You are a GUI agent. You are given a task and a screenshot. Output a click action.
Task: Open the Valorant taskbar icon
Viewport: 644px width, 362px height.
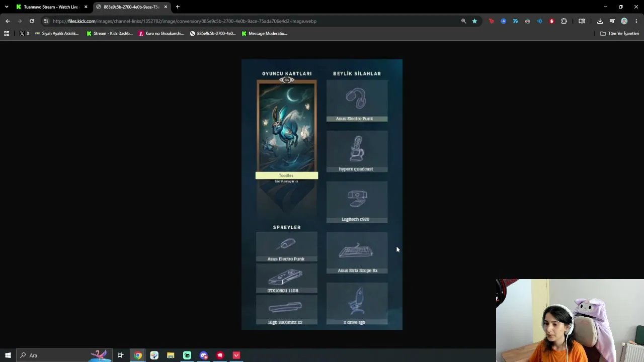click(x=236, y=355)
